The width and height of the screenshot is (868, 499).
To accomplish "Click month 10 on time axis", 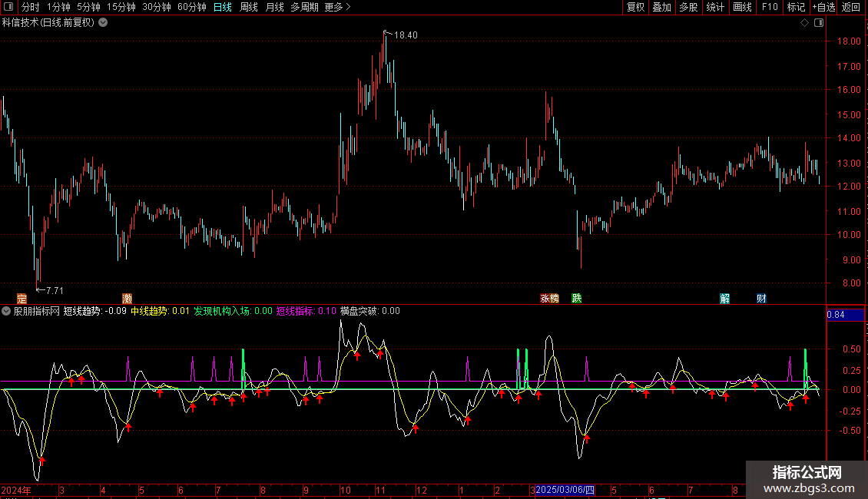I will [x=346, y=490].
